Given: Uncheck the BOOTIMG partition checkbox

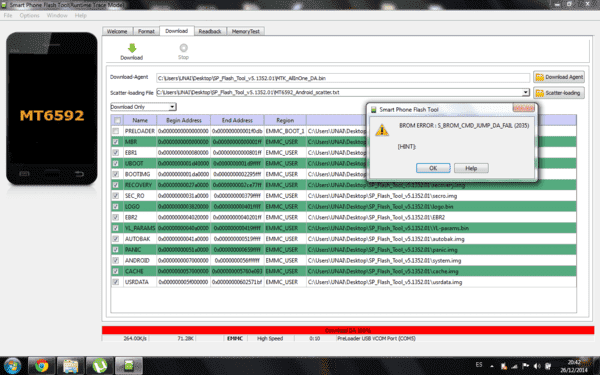Looking at the screenshot, I should [116, 174].
